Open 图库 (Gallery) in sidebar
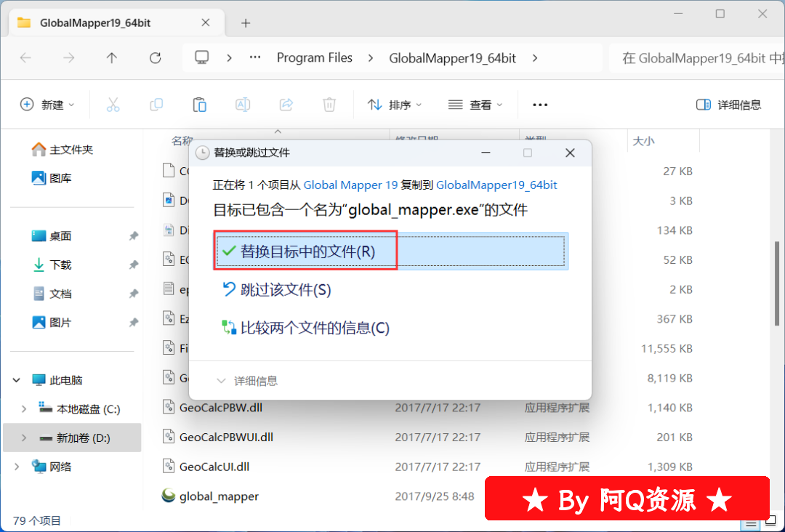This screenshot has width=785, height=532. 52,178
